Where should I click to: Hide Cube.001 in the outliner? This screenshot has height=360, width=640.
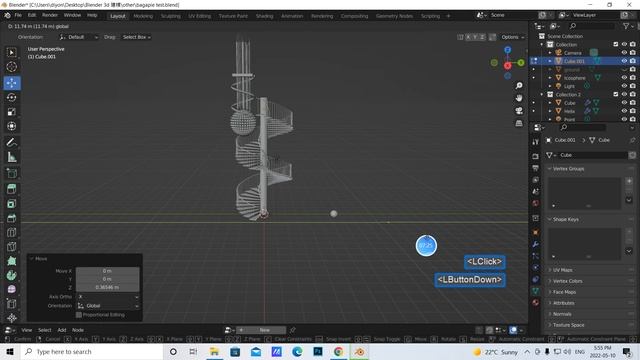point(624,61)
